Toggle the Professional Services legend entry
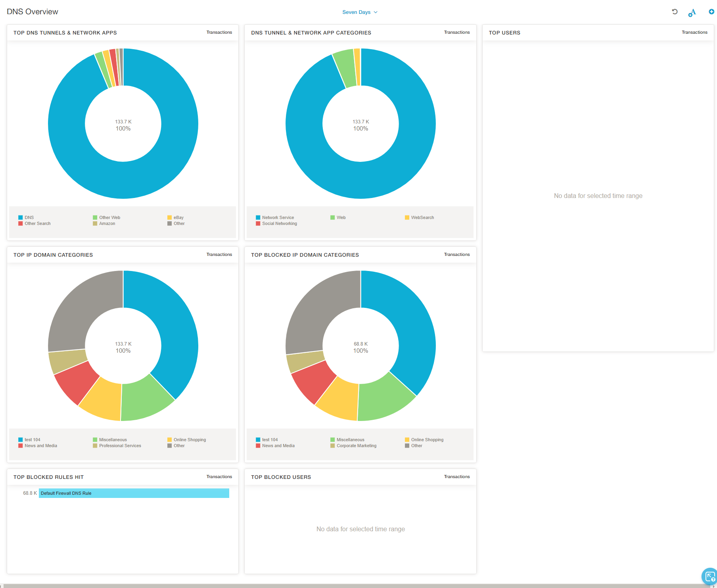The image size is (717, 588). pyautogui.click(x=120, y=446)
